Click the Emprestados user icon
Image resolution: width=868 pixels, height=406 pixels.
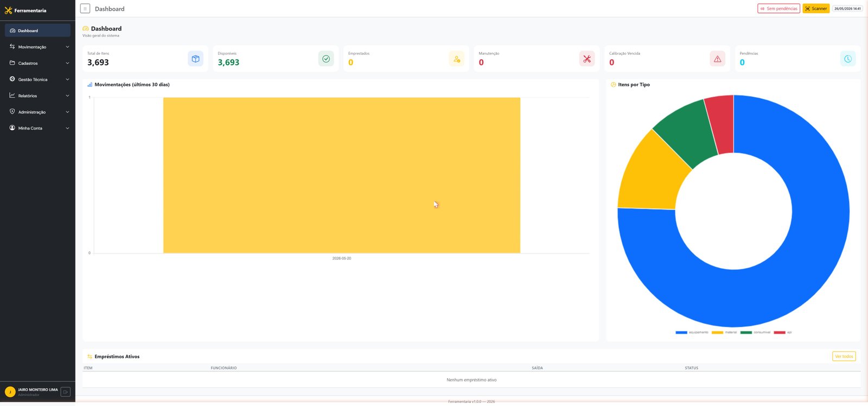tap(457, 59)
